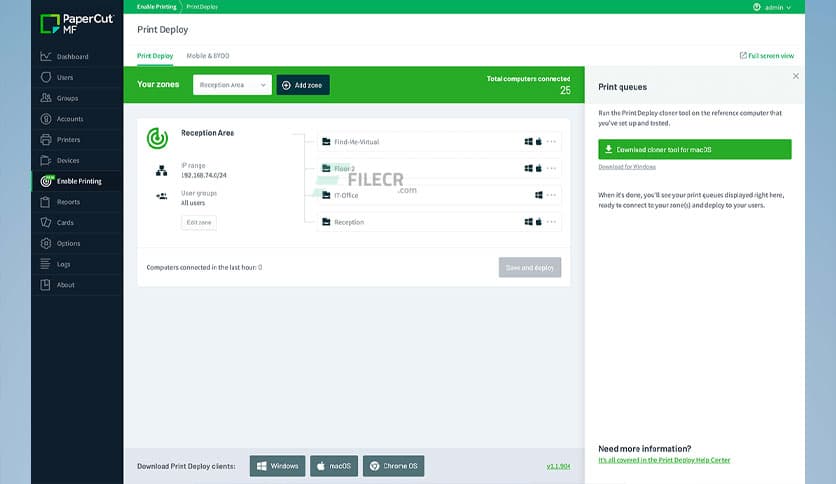Click Windows icon on Floor 2 row
The height and width of the screenshot is (484, 836).
click(x=528, y=168)
